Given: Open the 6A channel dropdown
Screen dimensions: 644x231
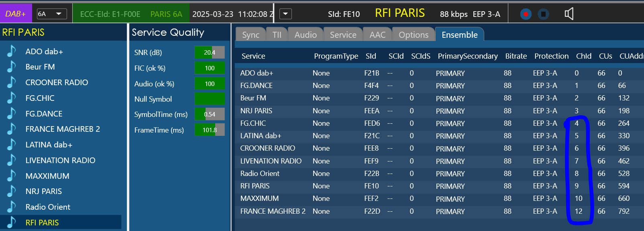Looking at the screenshot, I should point(52,14).
